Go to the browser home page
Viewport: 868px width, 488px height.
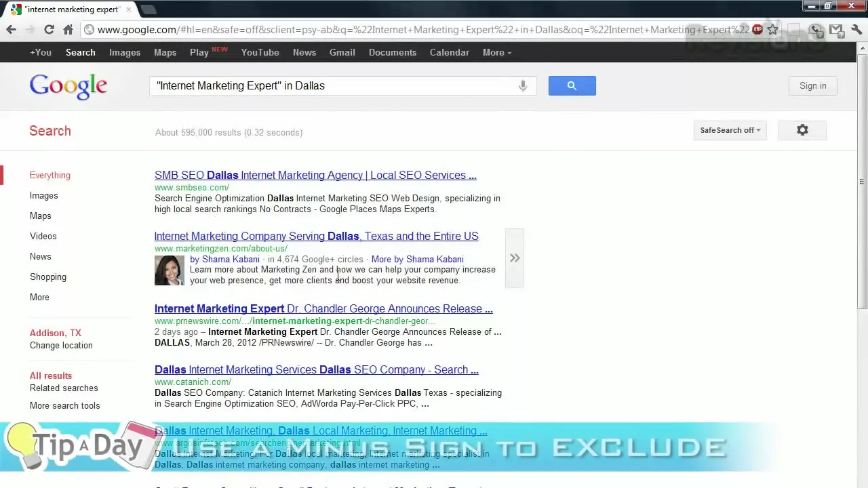pos(68,30)
